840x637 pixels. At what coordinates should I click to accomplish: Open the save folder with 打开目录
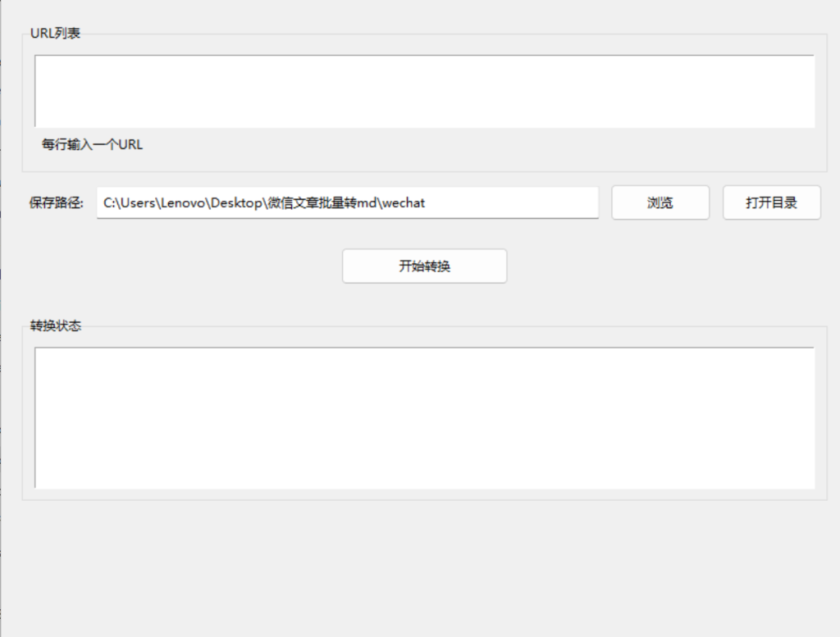[x=771, y=203]
